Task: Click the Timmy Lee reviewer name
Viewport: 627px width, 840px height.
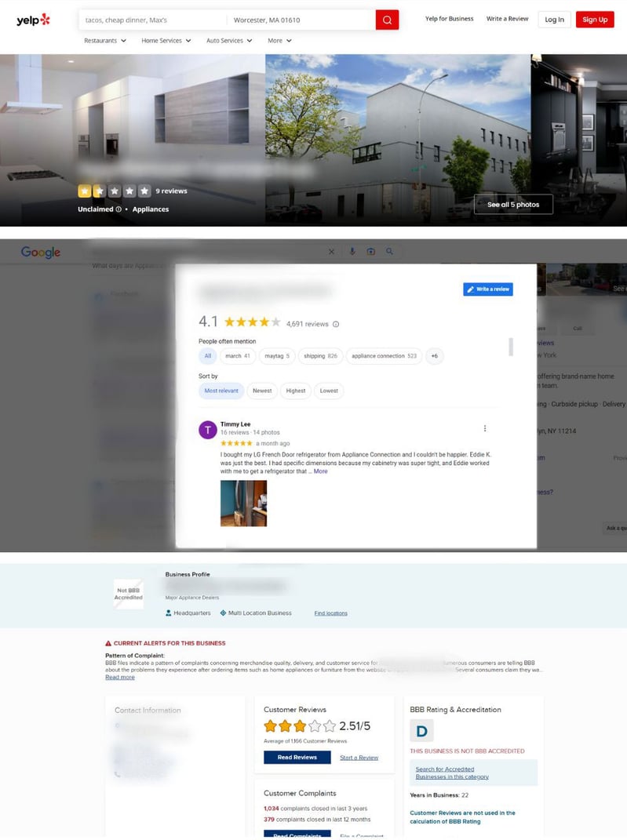Action: point(235,424)
